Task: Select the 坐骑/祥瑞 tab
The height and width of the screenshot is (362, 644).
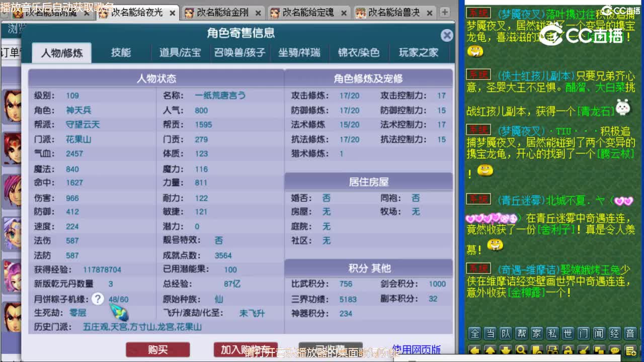Action: tap(299, 52)
